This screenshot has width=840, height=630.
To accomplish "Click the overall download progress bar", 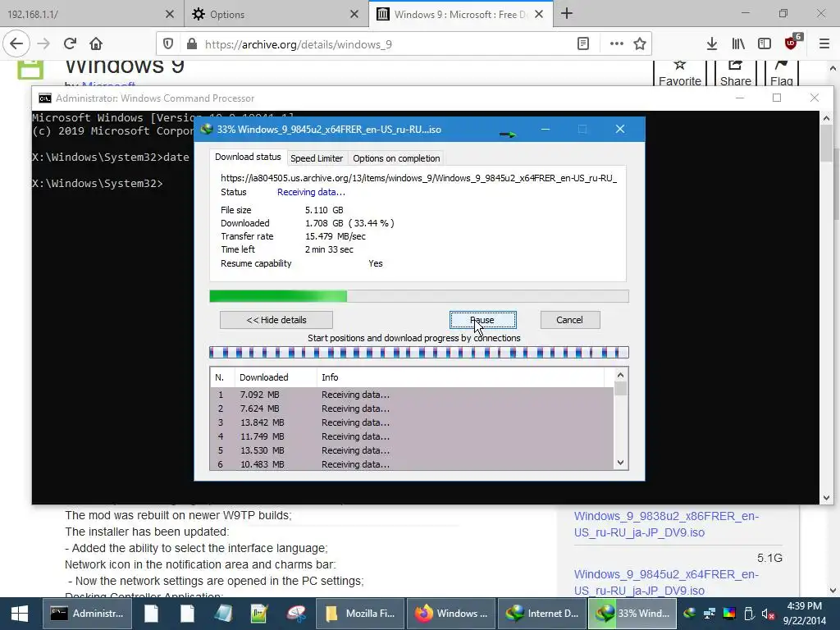I will [419, 296].
